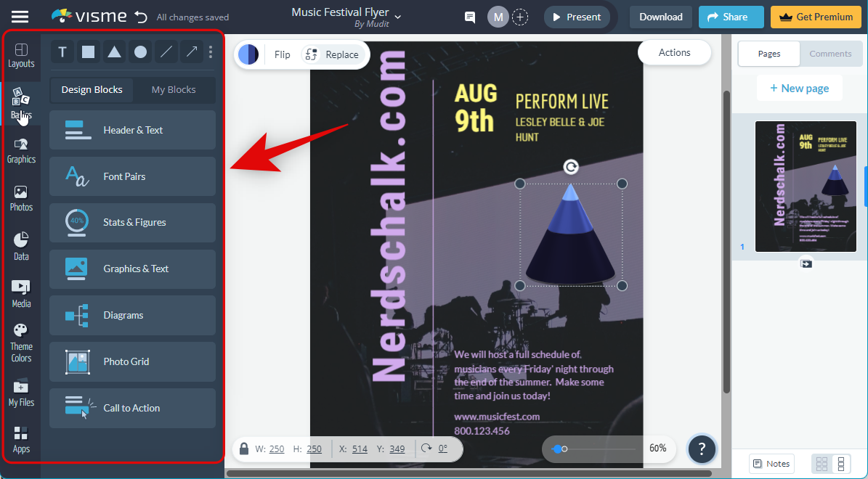868x479 pixels.
Task: Switch to list page view
Action: (841, 464)
